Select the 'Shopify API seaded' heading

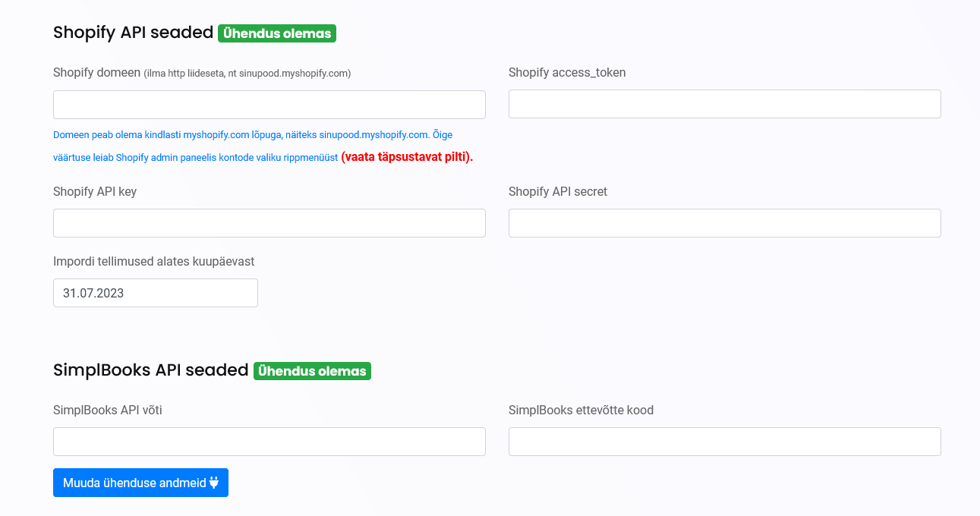coord(133,33)
